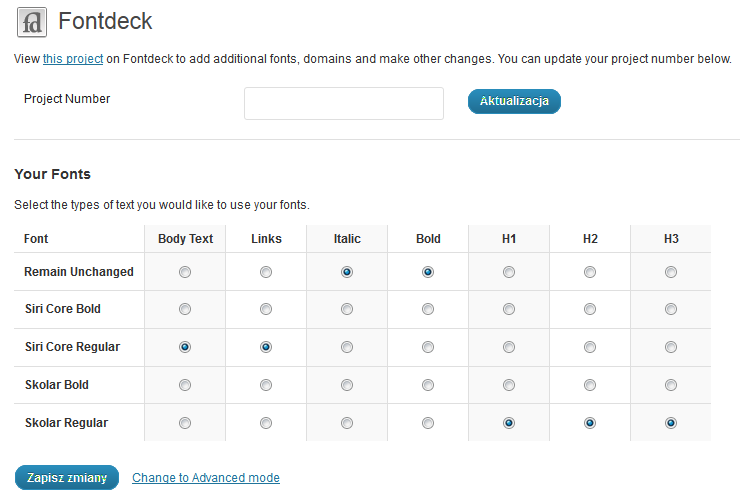Pick Skolar Bold for Body Text
740x500 pixels.
click(185, 385)
